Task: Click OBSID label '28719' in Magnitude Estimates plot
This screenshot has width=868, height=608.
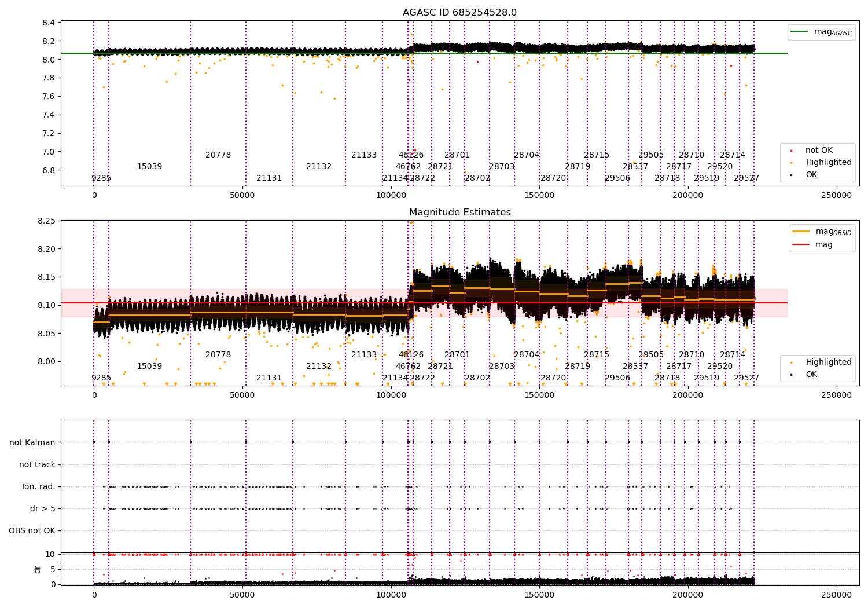Action: coord(578,366)
